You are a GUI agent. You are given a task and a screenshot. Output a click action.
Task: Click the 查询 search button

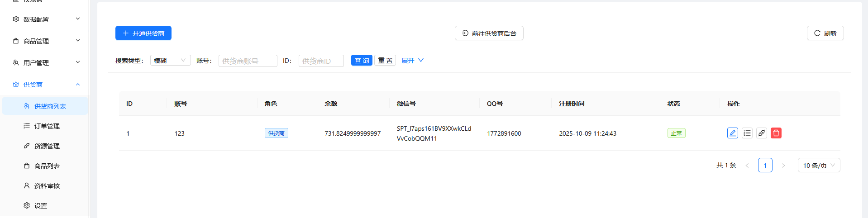click(361, 61)
